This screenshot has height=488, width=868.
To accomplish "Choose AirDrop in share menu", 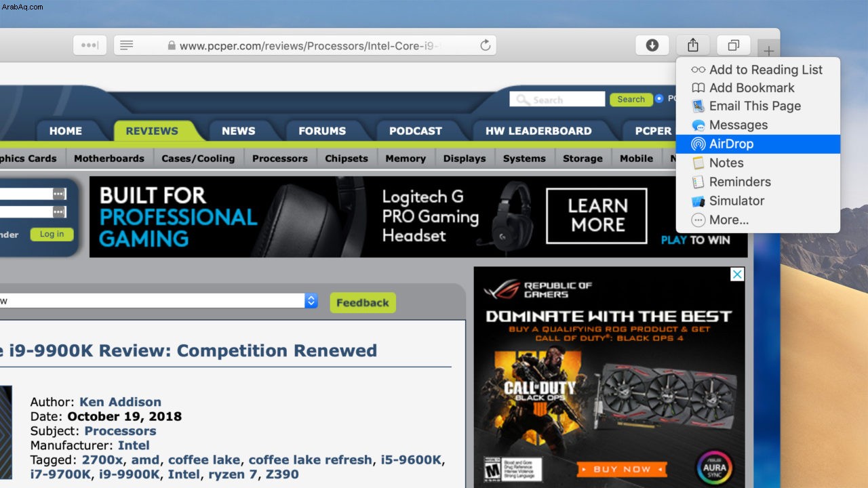I will tap(758, 144).
